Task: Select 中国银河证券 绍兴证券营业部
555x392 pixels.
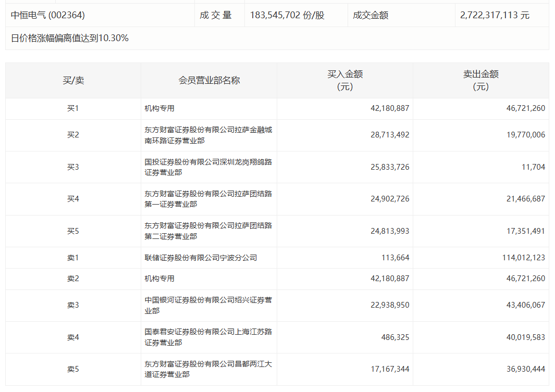Action: coord(208,305)
